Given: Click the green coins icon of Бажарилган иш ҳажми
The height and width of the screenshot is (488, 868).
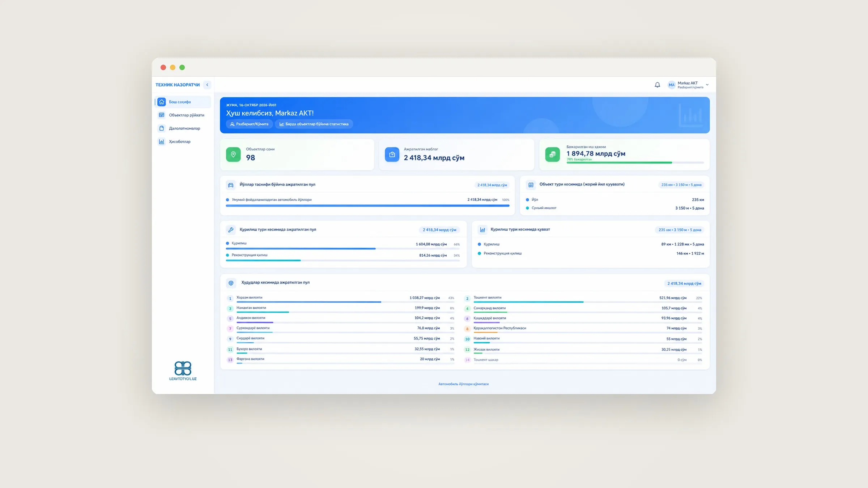Looking at the screenshot, I should [x=552, y=154].
